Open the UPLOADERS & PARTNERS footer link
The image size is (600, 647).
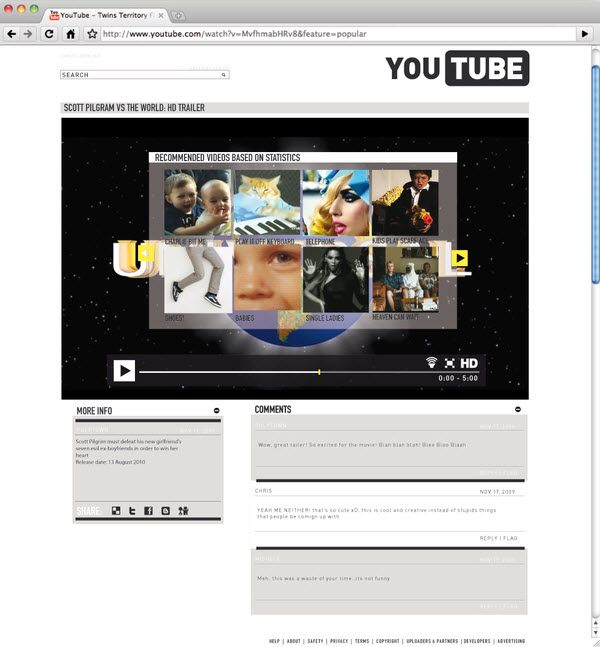click(432, 641)
